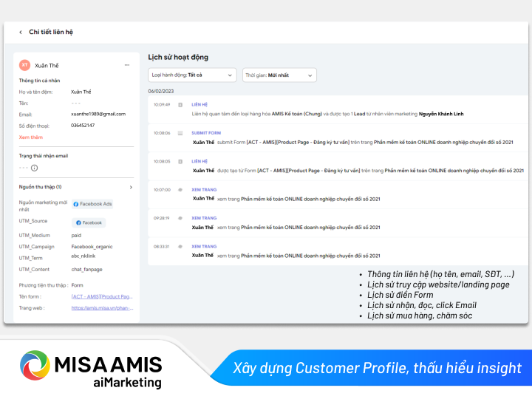
Task: Click the icon of the 10:09:49 LIÊN HỆ activity
Action: click(180, 105)
